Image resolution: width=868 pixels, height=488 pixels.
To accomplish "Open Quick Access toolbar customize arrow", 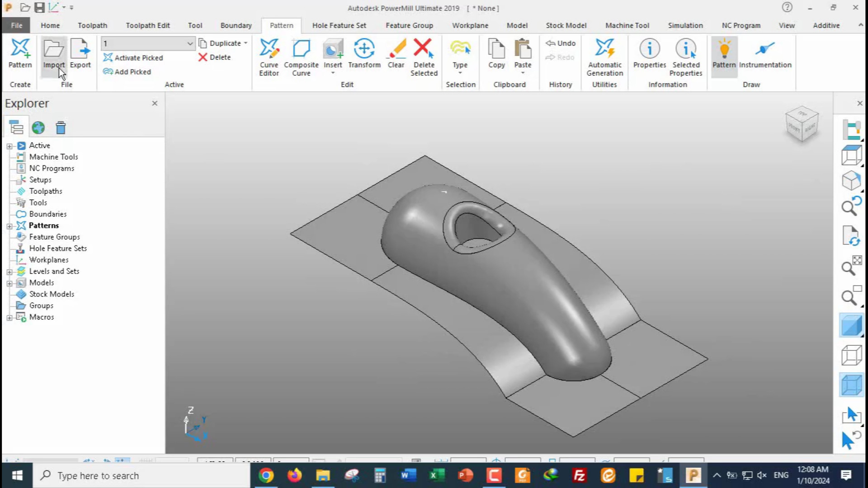I will pos(71,8).
